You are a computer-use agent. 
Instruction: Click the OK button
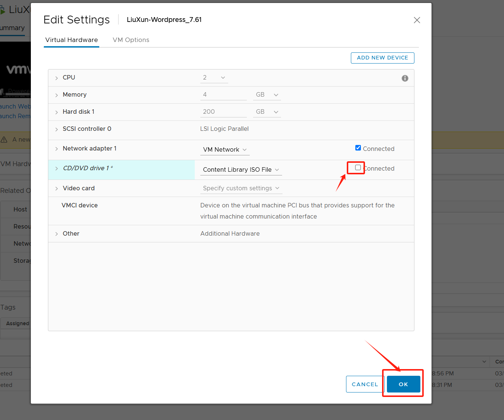tap(403, 384)
